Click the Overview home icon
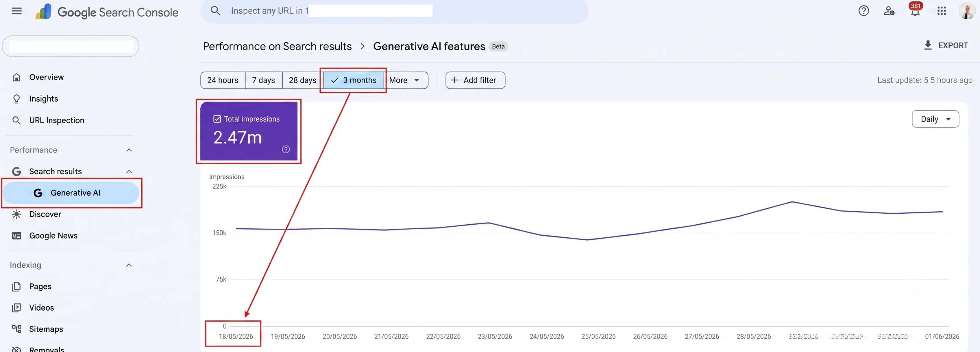The width and height of the screenshot is (980, 352). [x=16, y=77]
